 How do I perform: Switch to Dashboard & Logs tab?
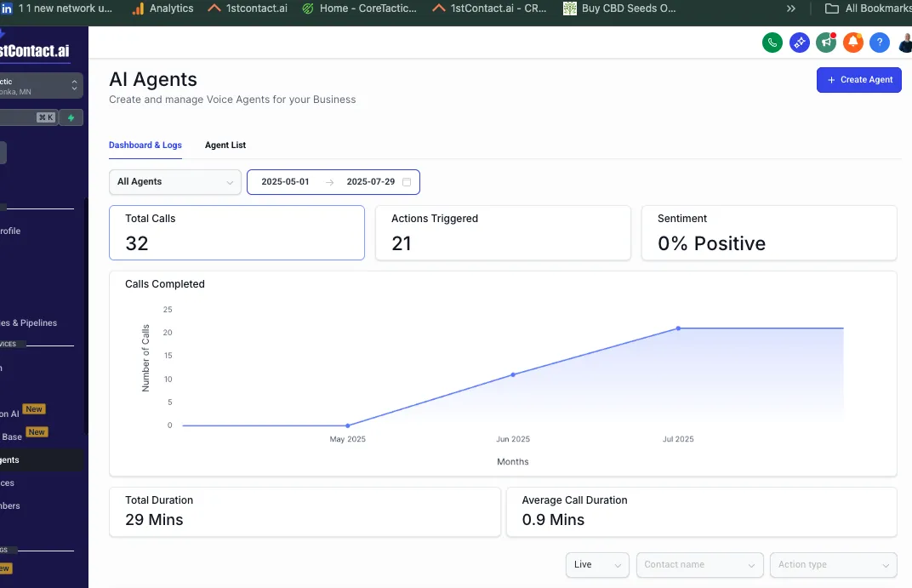pos(145,146)
